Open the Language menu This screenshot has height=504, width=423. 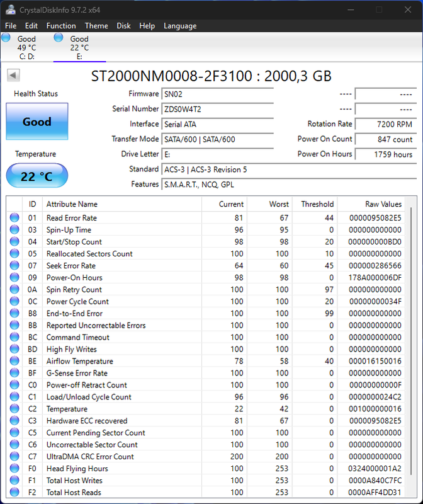tap(180, 26)
